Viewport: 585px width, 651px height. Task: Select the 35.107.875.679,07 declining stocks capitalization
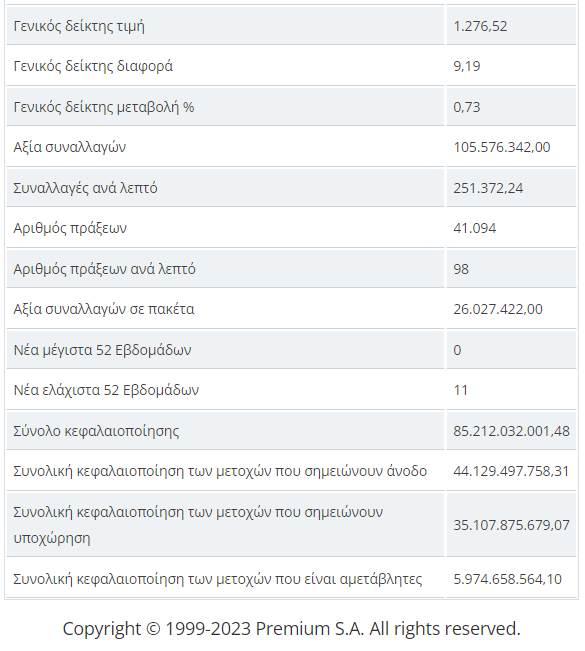[511, 525]
